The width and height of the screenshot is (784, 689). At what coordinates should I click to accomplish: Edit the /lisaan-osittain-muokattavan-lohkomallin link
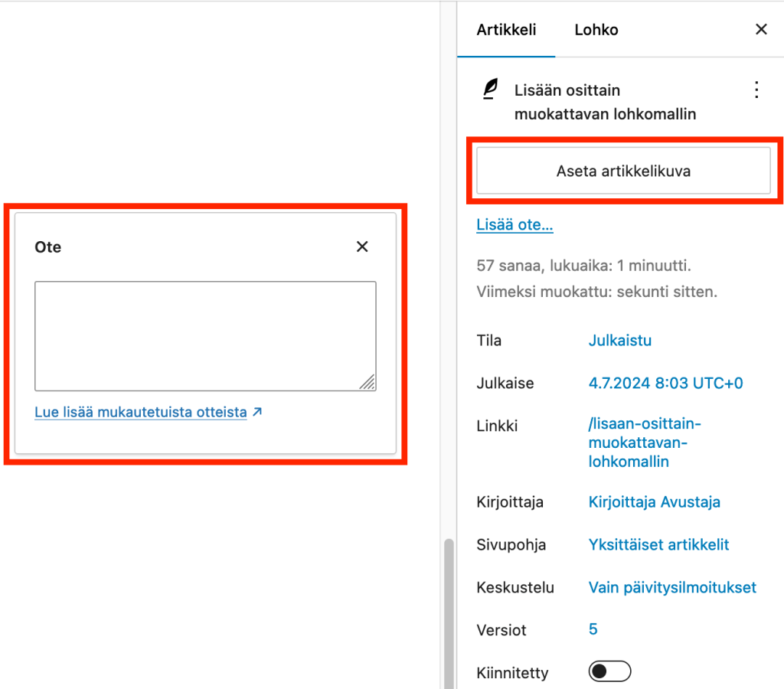point(645,442)
